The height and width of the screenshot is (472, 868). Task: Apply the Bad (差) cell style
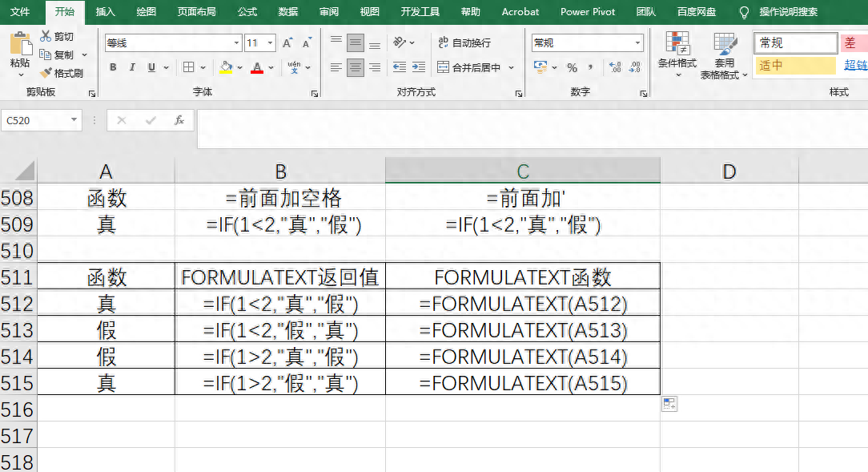pyautogui.click(x=854, y=42)
